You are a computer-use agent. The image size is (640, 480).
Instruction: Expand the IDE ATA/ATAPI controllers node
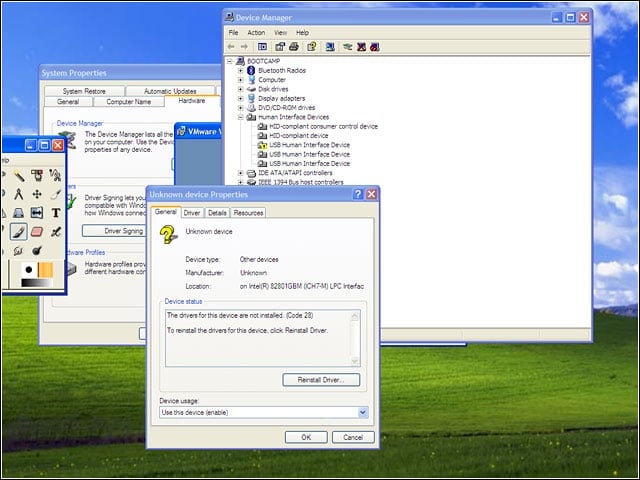(x=241, y=173)
